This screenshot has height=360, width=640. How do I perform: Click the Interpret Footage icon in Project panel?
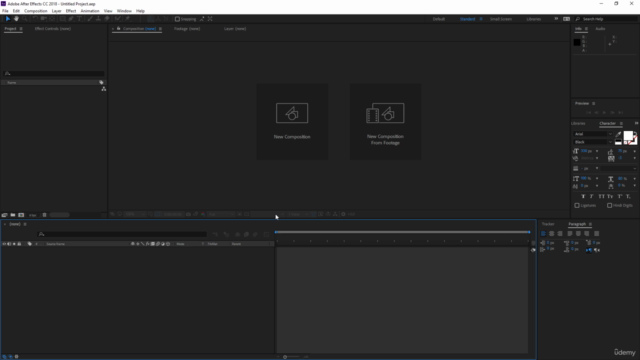point(4,215)
